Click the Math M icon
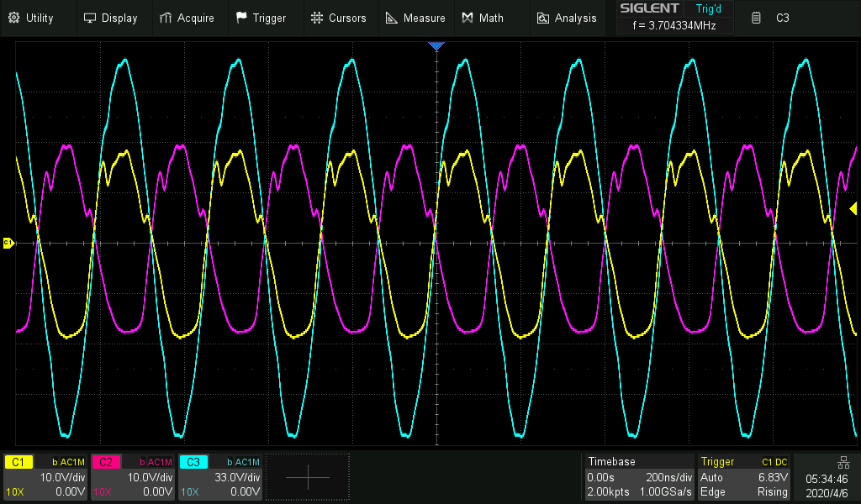The image size is (861, 504). [467, 18]
